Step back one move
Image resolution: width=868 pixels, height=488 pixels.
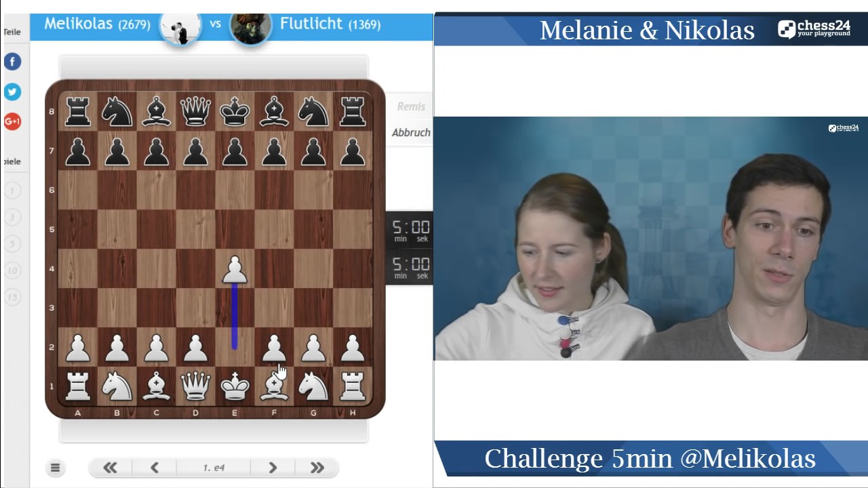pyautogui.click(x=155, y=468)
